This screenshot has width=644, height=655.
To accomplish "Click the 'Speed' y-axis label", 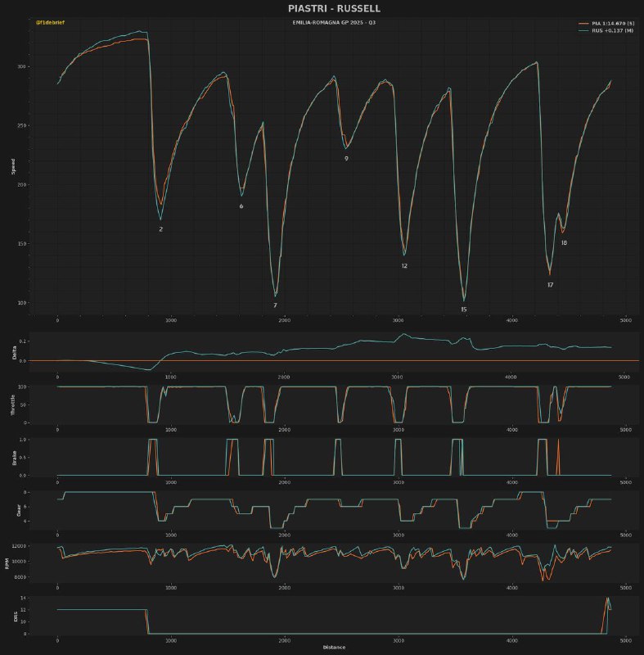I will coord(13,167).
